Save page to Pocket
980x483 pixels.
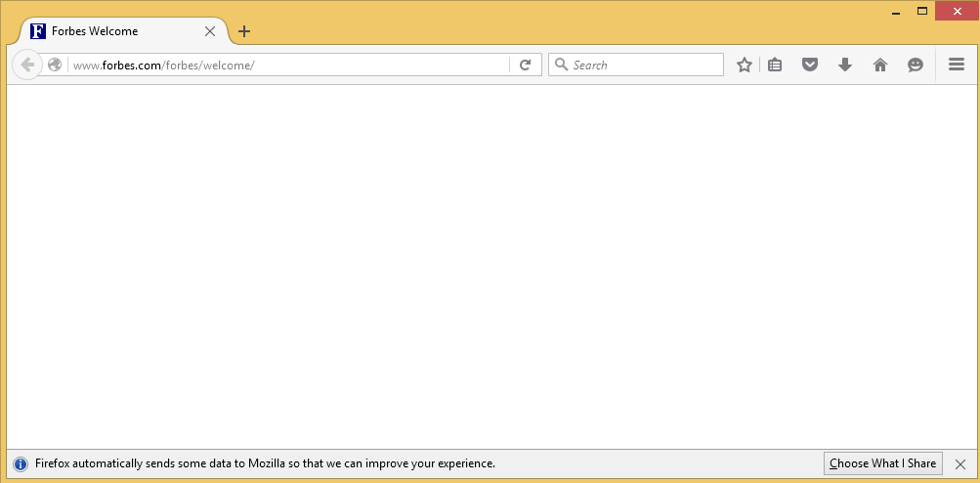point(810,65)
